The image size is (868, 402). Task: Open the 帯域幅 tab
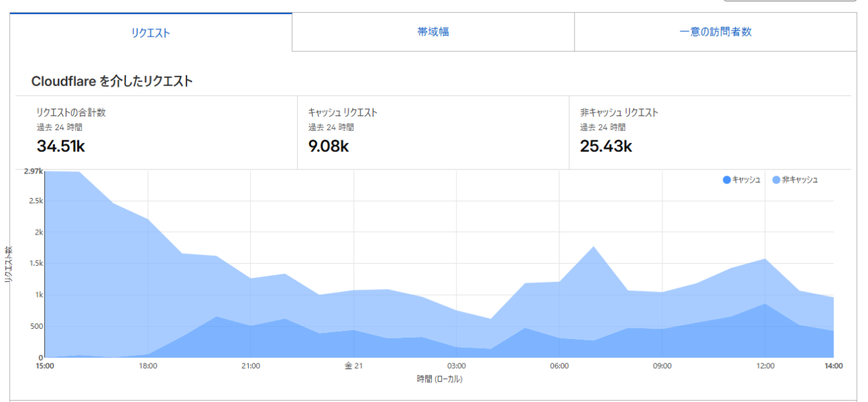(433, 32)
